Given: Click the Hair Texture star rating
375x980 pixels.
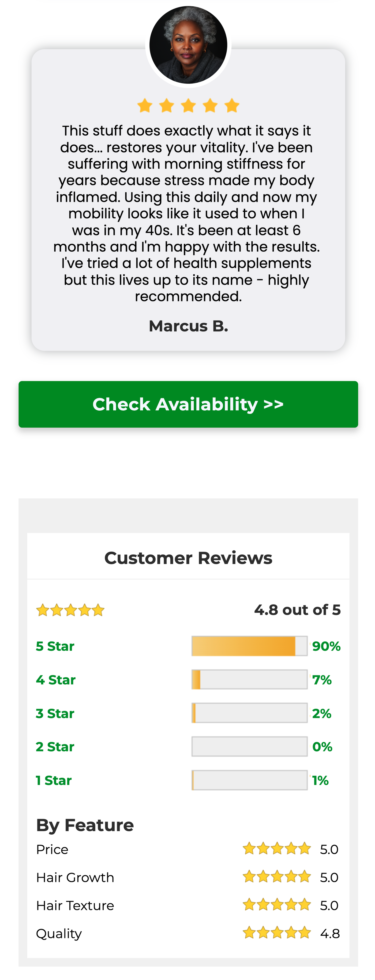Looking at the screenshot, I should (x=277, y=905).
